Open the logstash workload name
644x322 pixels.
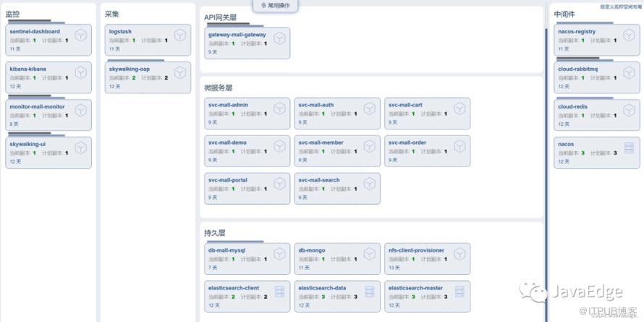(120, 32)
